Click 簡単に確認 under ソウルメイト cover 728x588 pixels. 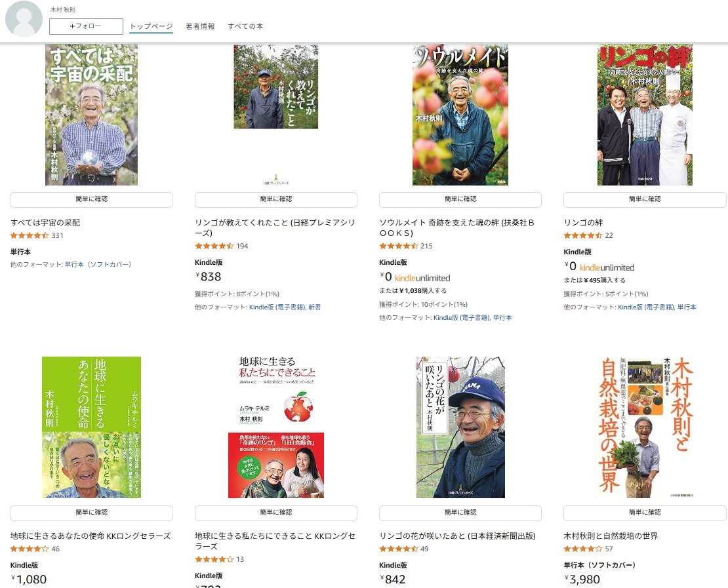(x=460, y=199)
